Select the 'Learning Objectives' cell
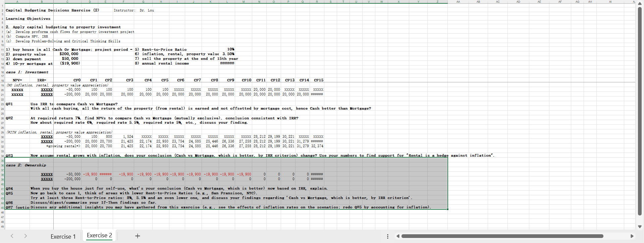Screen dimensions: 644x243 coord(28,18)
